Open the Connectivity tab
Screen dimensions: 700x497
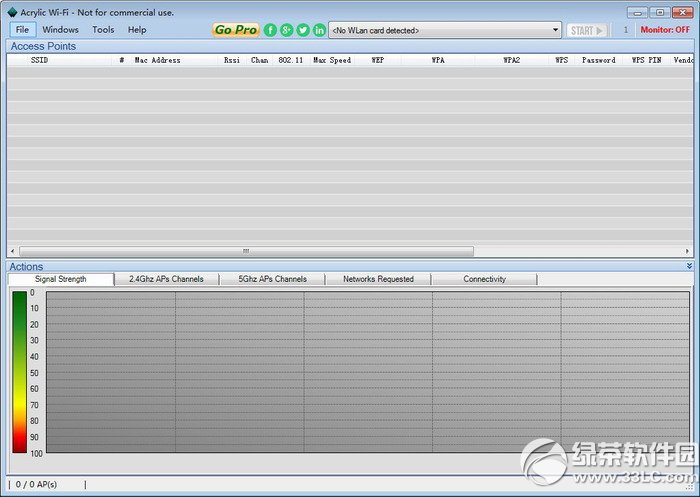[x=484, y=279]
